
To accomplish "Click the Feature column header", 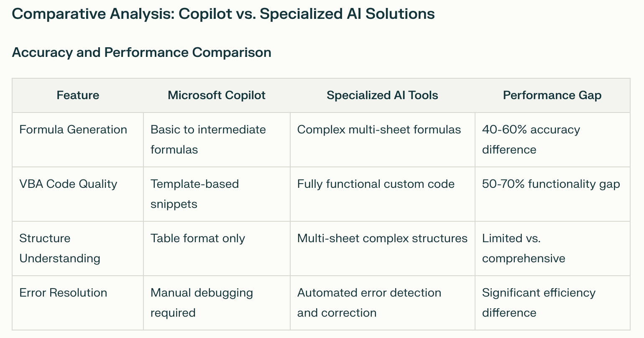I will (78, 95).
